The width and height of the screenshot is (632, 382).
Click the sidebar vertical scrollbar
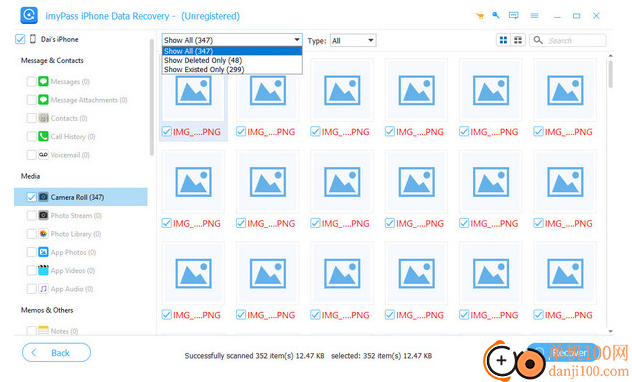152,97
